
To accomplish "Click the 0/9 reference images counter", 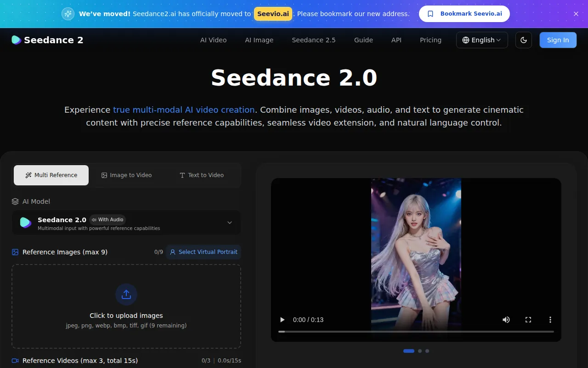I will coord(158,252).
